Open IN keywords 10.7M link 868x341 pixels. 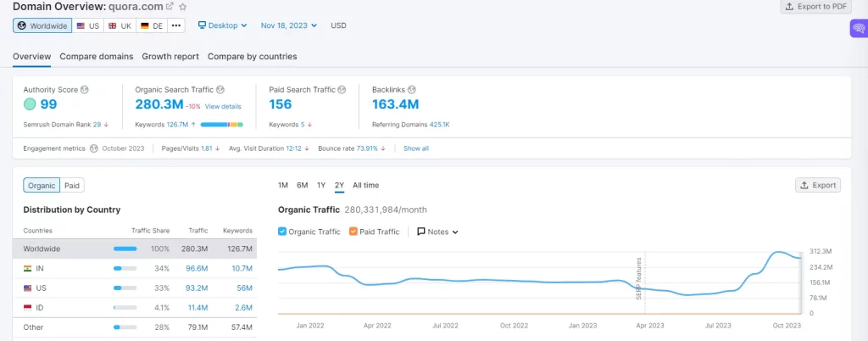[242, 269]
